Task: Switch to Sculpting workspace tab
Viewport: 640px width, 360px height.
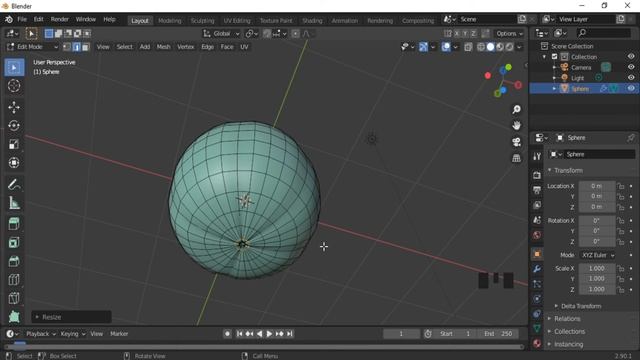Action: click(202, 20)
